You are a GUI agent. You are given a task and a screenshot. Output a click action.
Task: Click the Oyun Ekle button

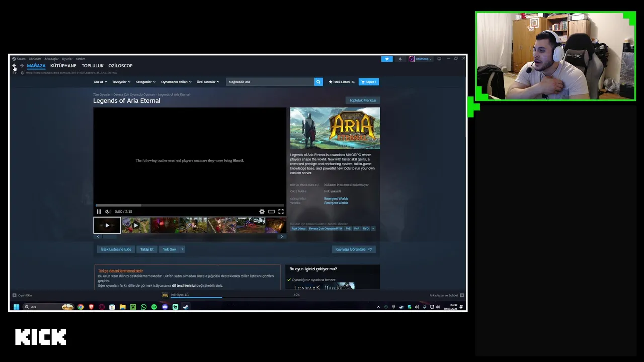click(22, 295)
